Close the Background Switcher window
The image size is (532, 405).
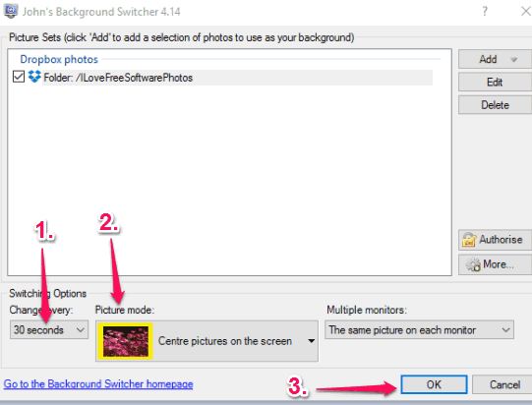click(x=526, y=11)
